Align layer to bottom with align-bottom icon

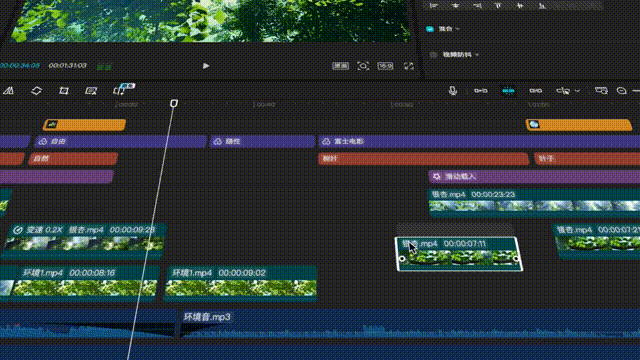tap(542, 5)
